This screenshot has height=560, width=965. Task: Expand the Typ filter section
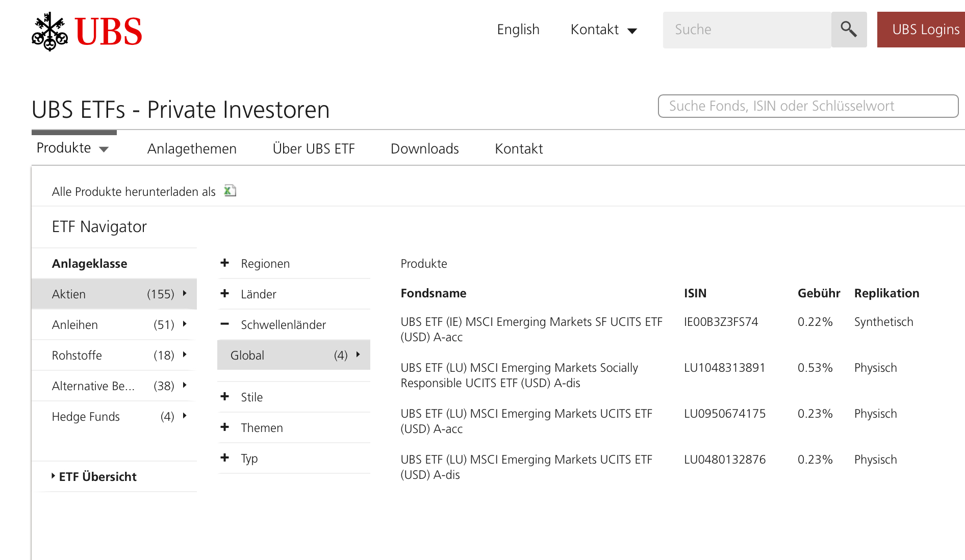[225, 458]
